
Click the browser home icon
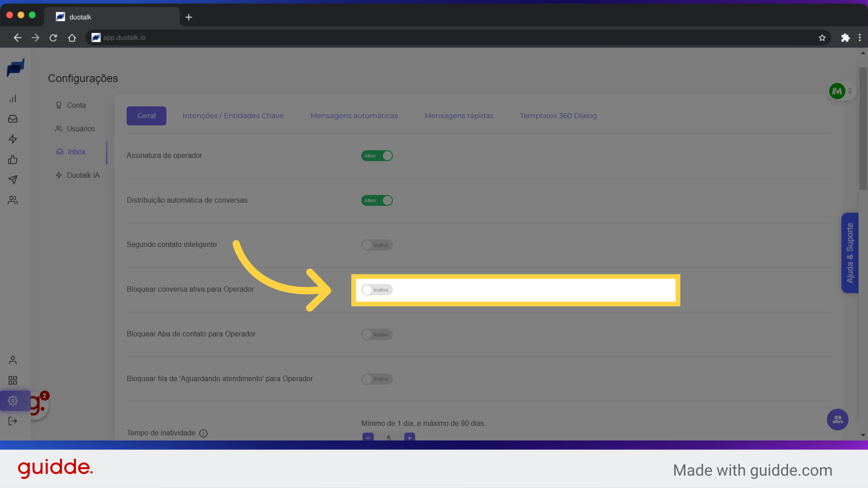point(72,38)
